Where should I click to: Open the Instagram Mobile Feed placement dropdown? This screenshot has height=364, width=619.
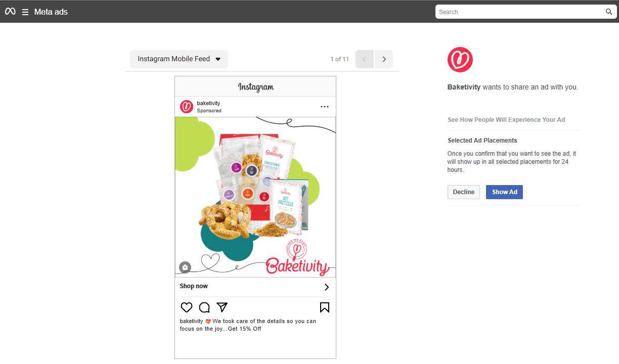click(x=179, y=59)
